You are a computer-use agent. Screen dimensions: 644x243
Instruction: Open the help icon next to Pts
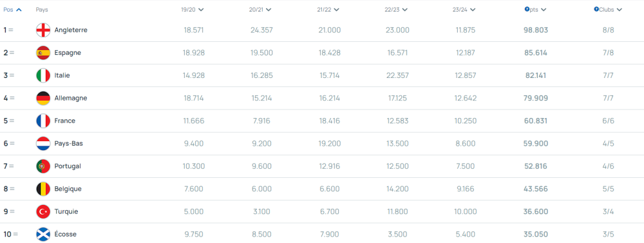[x=527, y=9]
